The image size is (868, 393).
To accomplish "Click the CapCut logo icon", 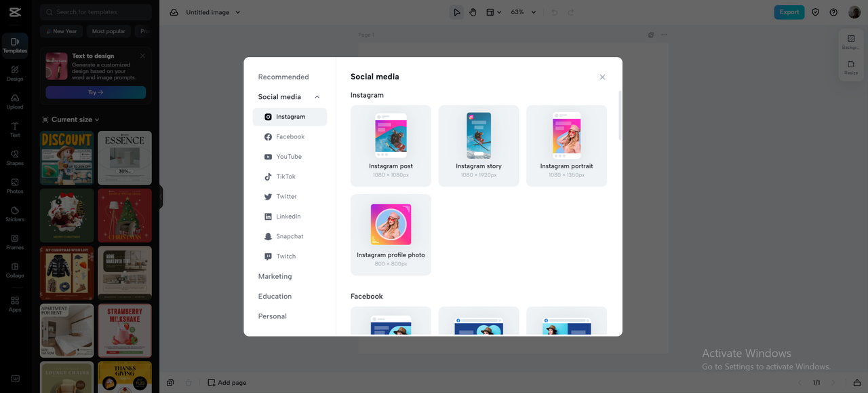I will coord(15,12).
